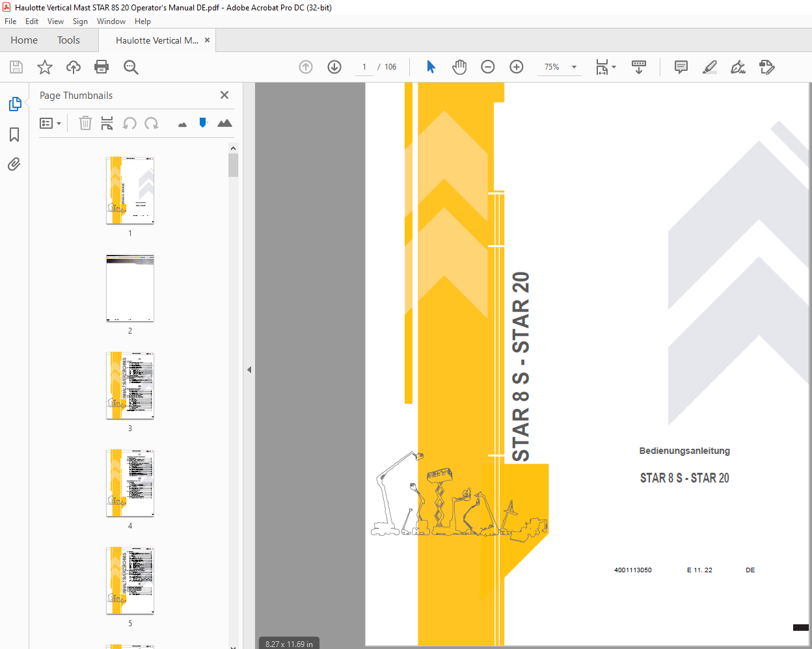Click the Save file icon
The height and width of the screenshot is (649, 812).
point(16,67)
